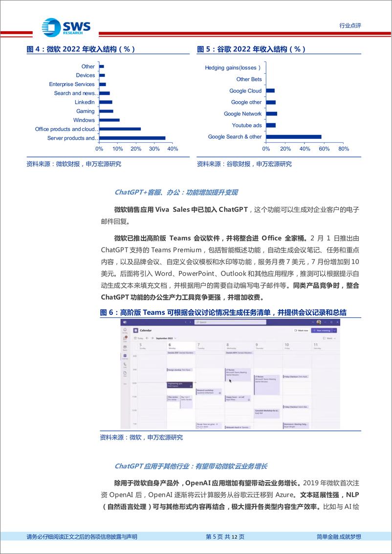Click the Youtube ads label
The image size is (392, 554).
point(247,125)
